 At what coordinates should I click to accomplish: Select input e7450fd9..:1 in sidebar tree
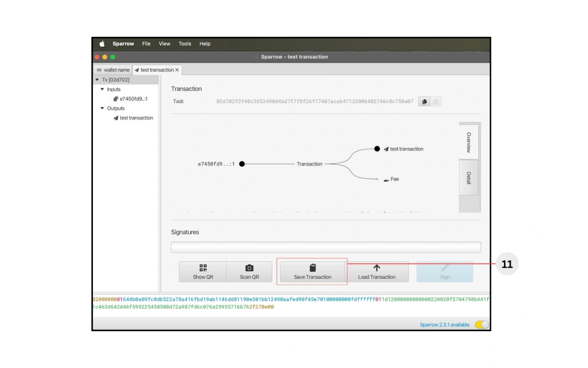[x=130, y=99]
